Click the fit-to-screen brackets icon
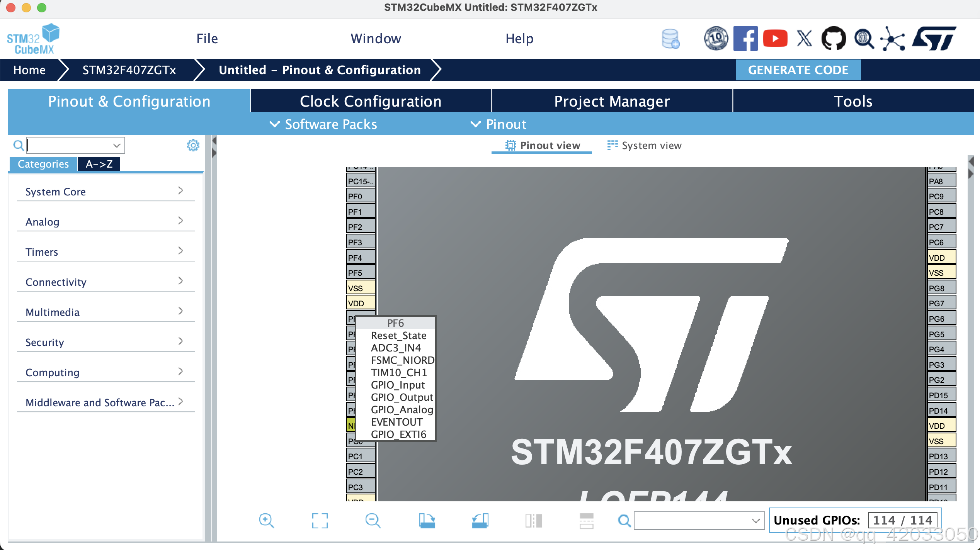 click(320, 520)
